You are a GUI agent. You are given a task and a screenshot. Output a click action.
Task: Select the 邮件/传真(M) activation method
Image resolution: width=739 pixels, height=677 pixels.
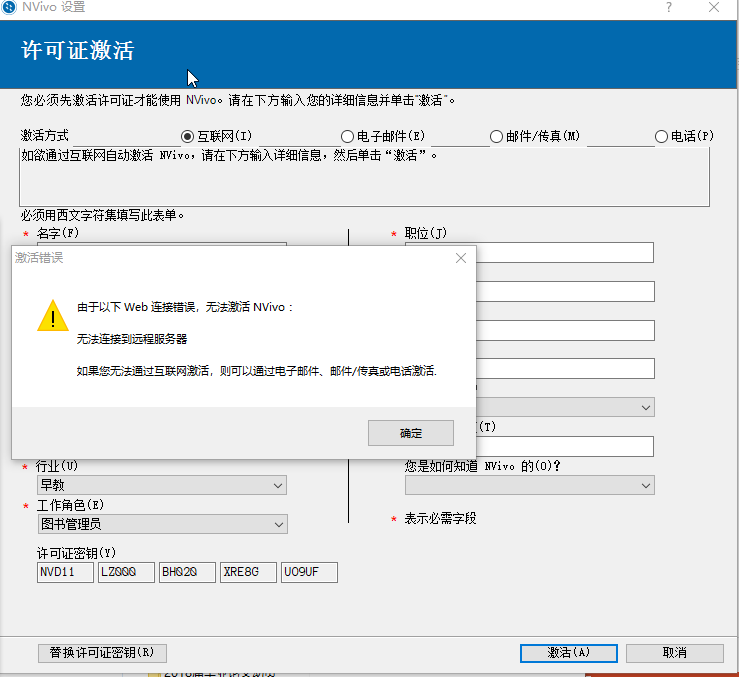496,137
